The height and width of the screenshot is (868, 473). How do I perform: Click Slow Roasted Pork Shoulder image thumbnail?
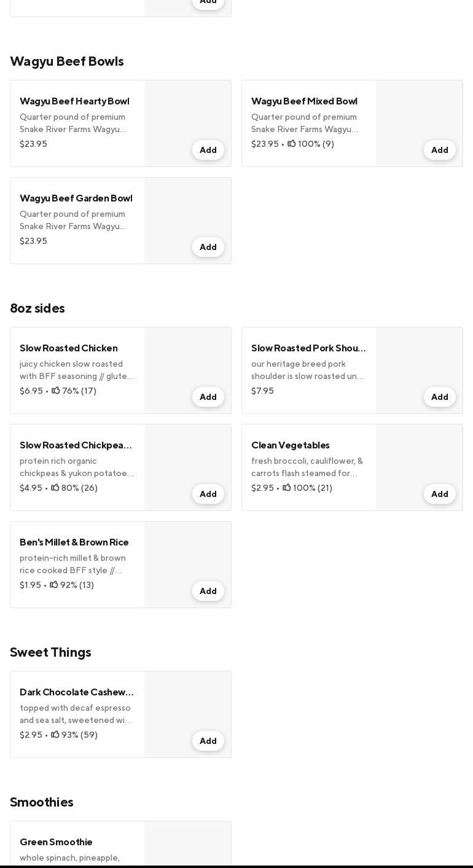[x=419, y=362]
